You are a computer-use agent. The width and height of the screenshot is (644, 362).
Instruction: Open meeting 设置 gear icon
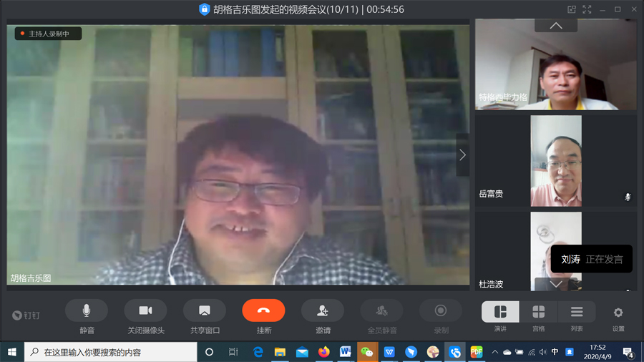618,313
